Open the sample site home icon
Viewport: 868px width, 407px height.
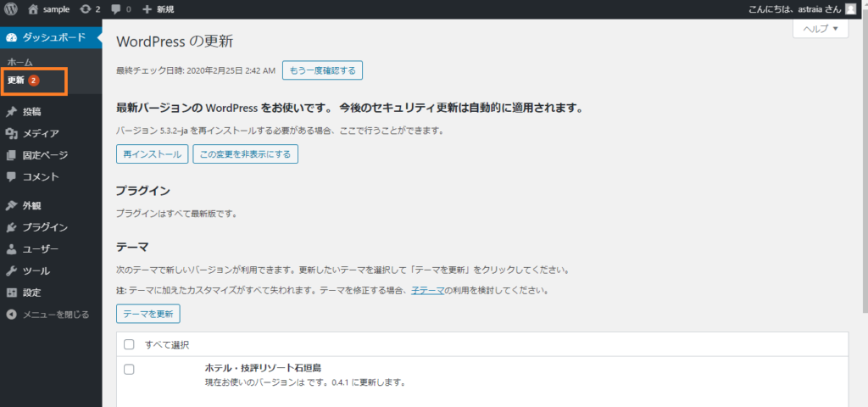tap(34, 9)
